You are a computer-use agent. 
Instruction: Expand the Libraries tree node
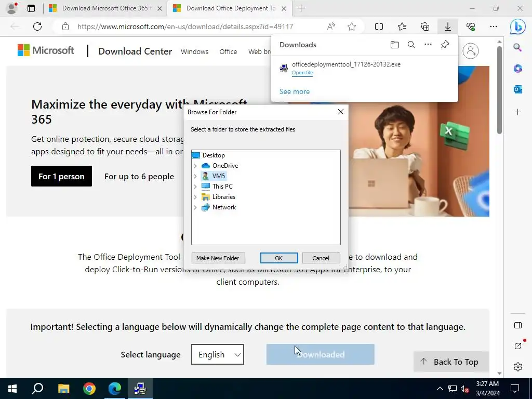195,197
